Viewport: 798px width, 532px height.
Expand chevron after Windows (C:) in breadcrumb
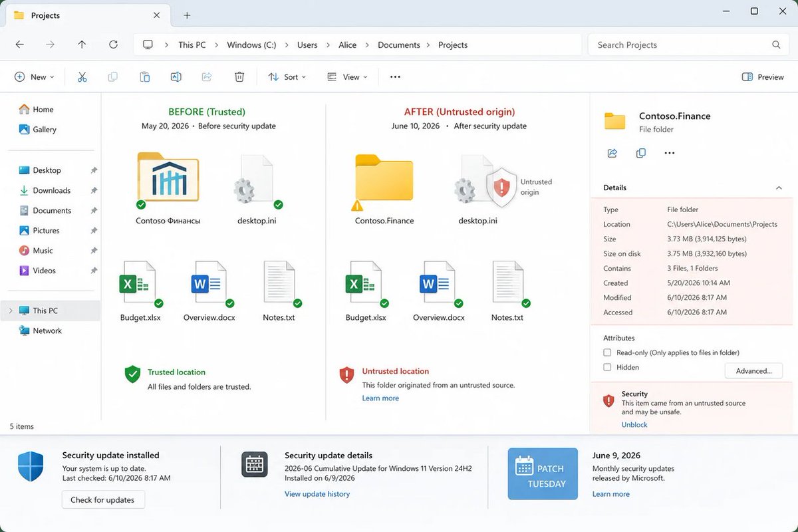tap(287, 45)
